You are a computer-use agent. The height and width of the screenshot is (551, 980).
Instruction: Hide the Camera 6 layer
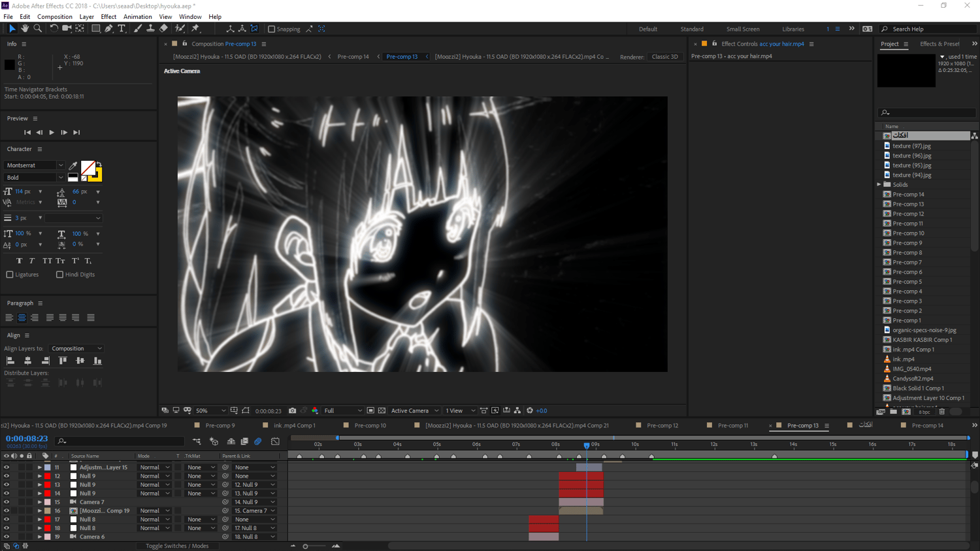point(7,537)
